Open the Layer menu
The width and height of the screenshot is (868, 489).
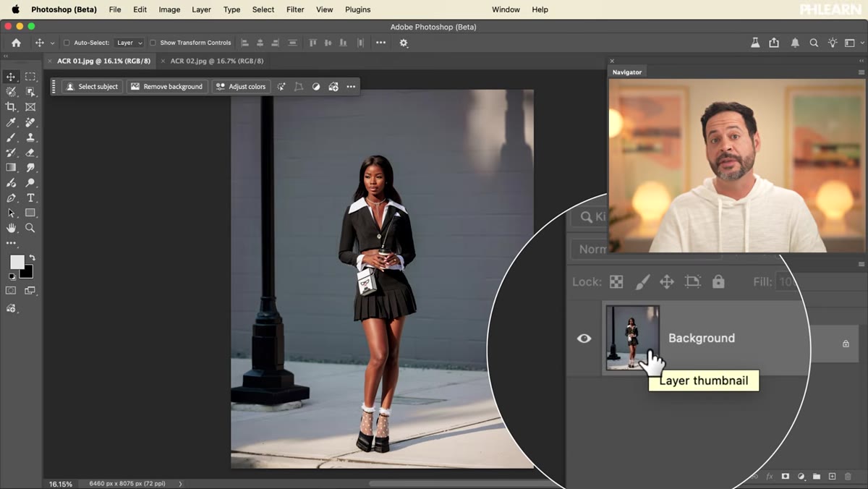pyautogui.click(x=201, y=9)
